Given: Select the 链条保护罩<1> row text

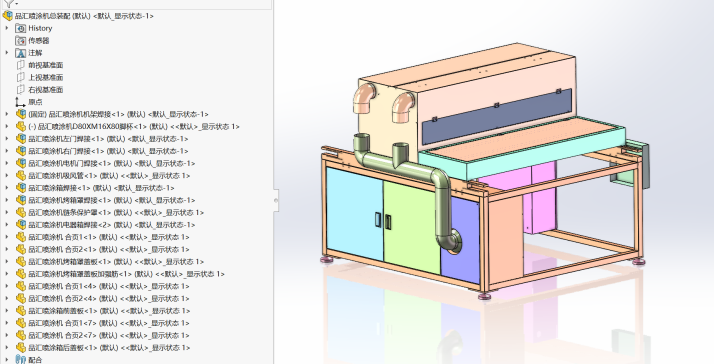Looking at the screenshot, I should 116,213.
